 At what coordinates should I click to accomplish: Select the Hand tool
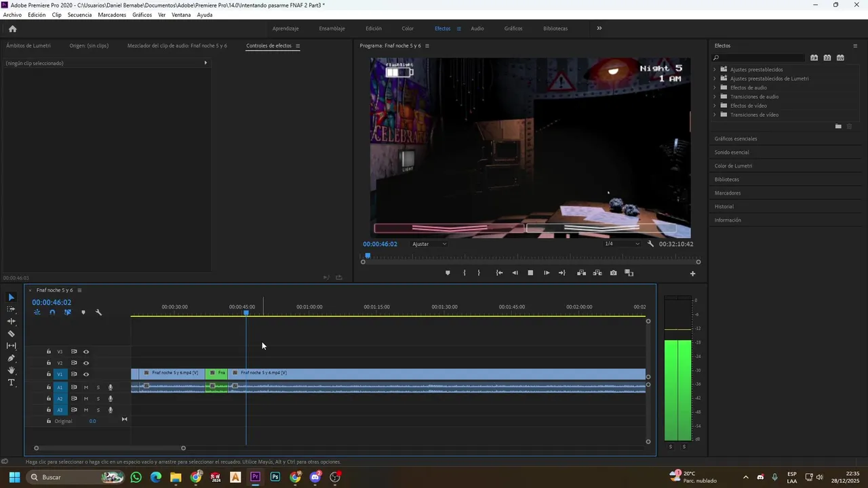pyautogui.click(x=11, y=370)
